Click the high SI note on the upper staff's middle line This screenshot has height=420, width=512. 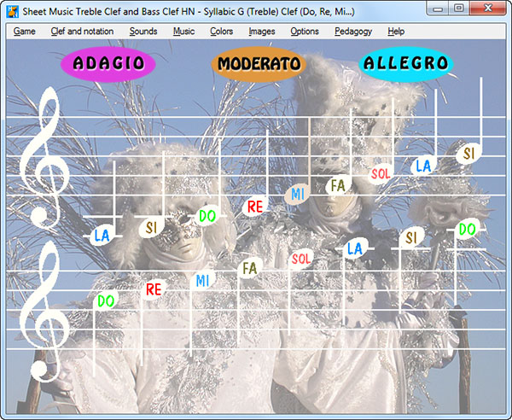[x=468, y=154]
